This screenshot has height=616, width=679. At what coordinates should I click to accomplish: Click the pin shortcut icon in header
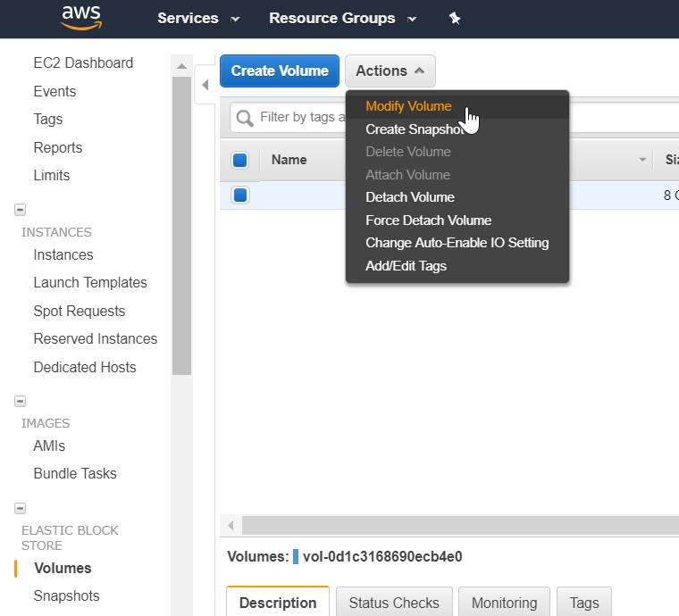[x=454, y=18]
